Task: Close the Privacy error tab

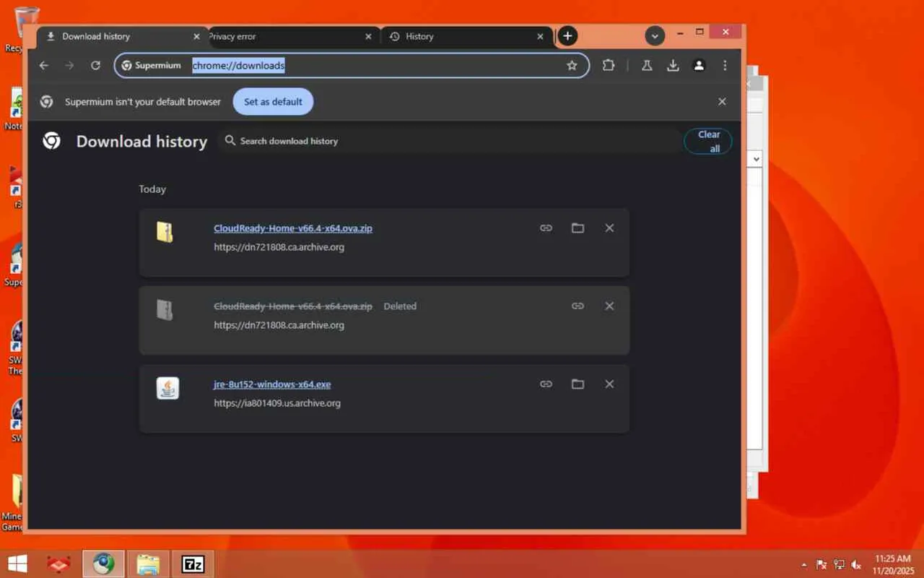Action: 368,36
